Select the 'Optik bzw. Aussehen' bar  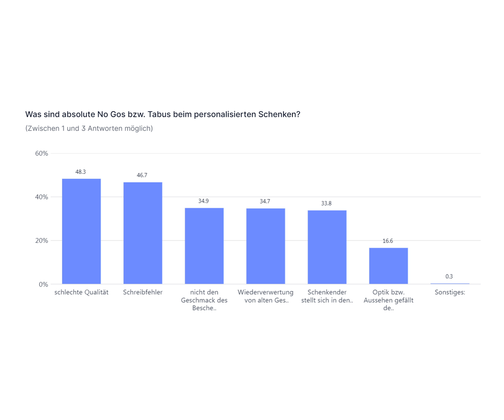click(388, 266)
